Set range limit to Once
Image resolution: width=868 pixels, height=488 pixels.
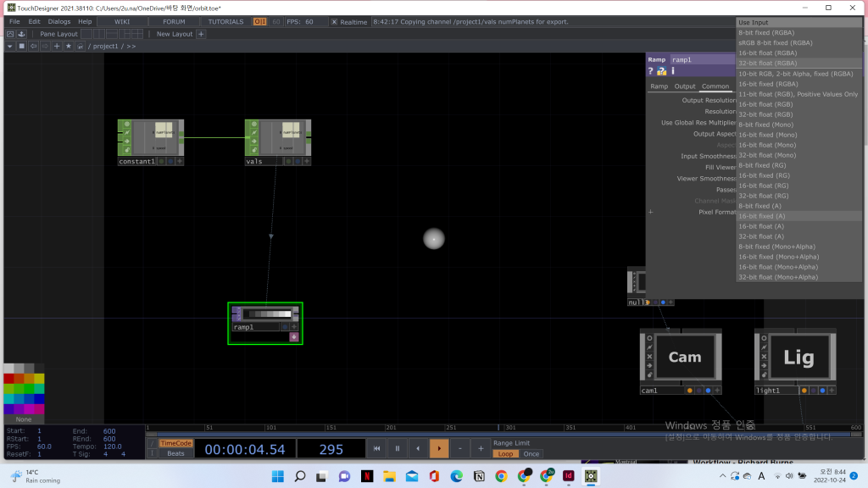point(531,454)
